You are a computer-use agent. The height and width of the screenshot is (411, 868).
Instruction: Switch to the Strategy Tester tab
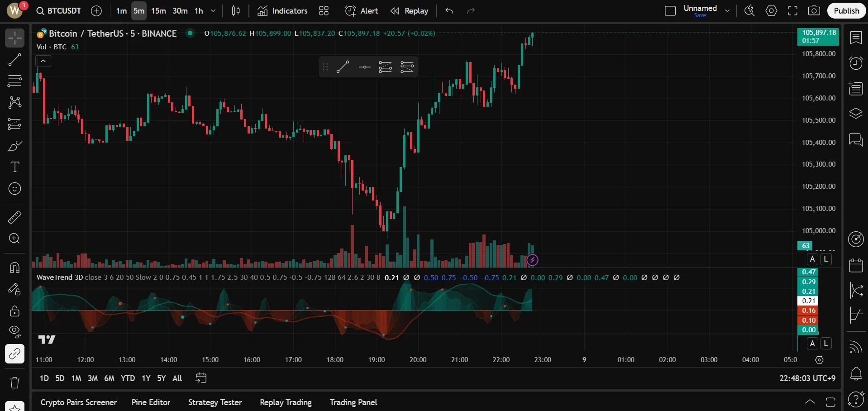pos(215,402)
